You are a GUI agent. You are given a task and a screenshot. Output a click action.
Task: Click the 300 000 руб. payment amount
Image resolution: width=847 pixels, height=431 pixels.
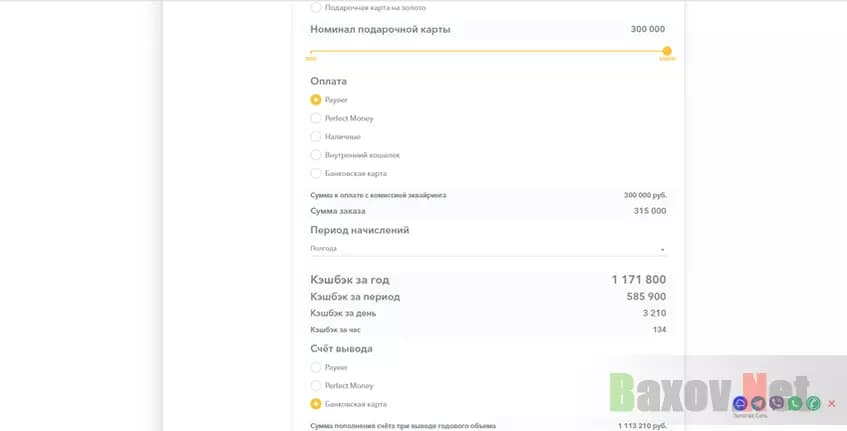(646, 195)
